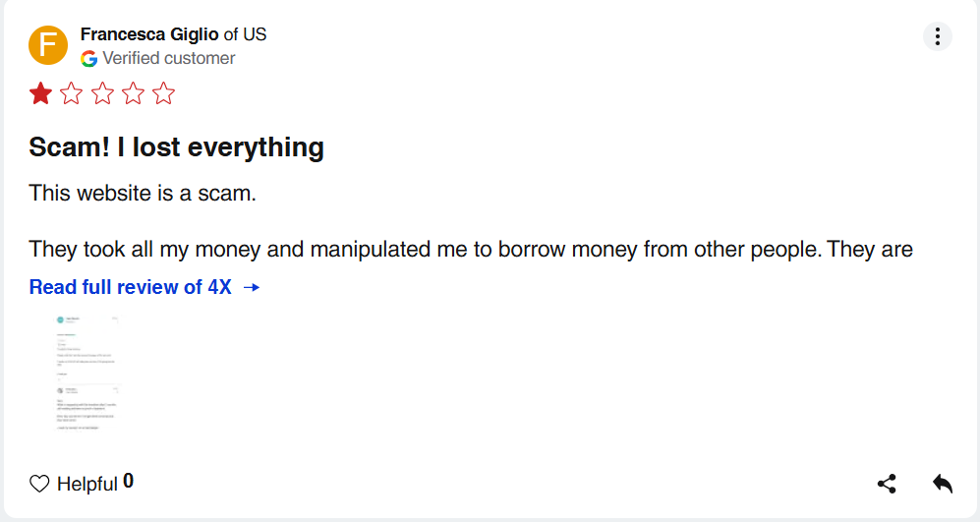Mark review helpful with heart icon
The height and width of the screenshot is (522, 980).
click(x=39, y=484)
